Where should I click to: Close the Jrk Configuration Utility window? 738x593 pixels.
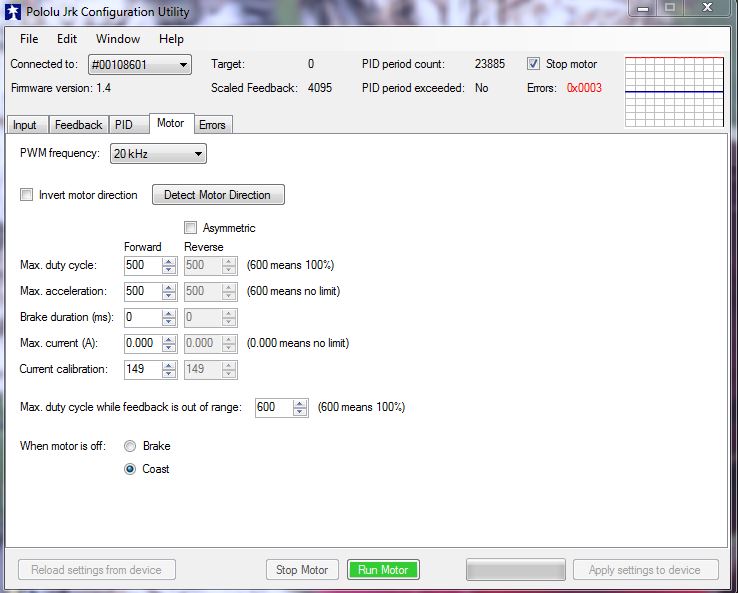(707, 7)
